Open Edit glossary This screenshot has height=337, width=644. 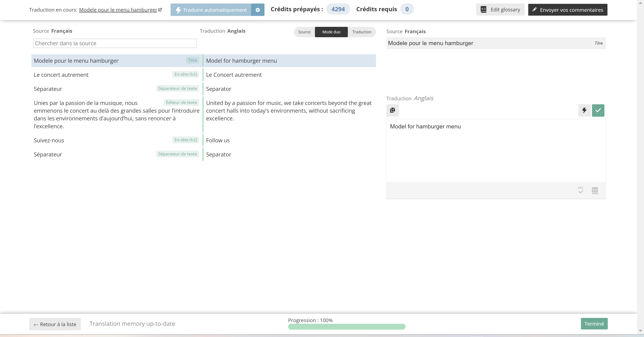coord(500,10)
